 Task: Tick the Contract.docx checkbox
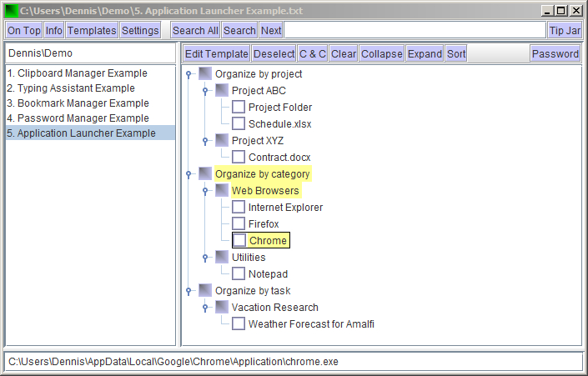point(239,157)
